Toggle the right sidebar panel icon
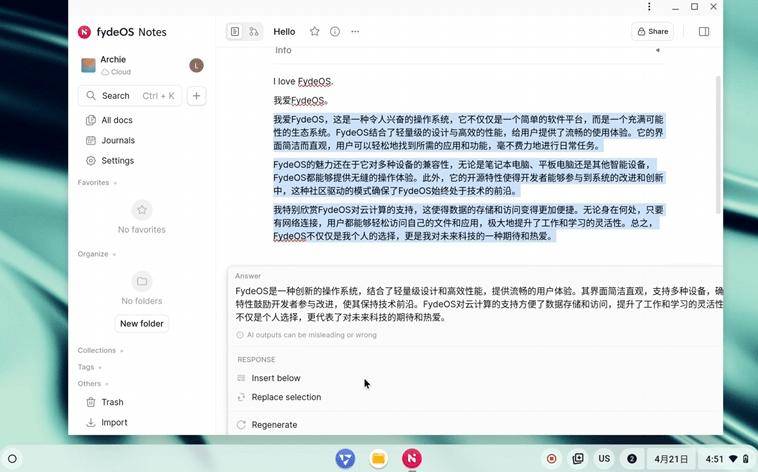 pos(704,31)
